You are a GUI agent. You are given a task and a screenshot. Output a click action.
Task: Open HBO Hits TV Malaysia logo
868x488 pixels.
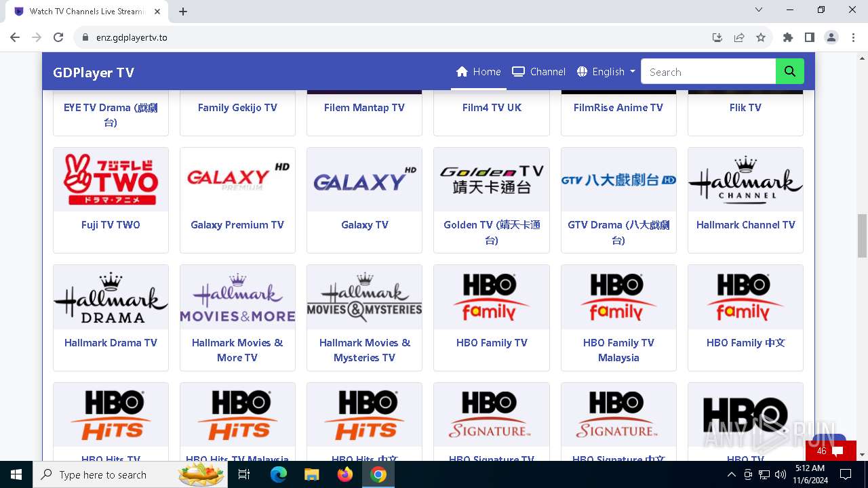point(237,415)
